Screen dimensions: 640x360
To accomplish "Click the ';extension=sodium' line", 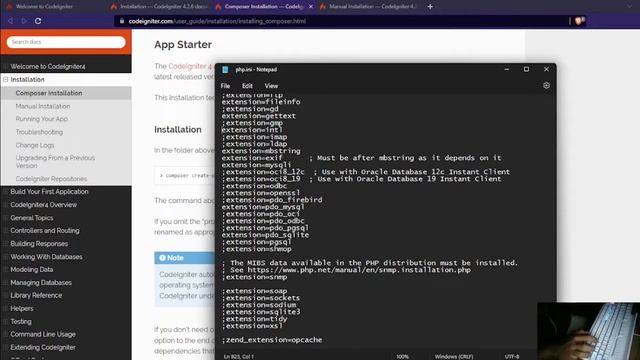I will (259, 305).
